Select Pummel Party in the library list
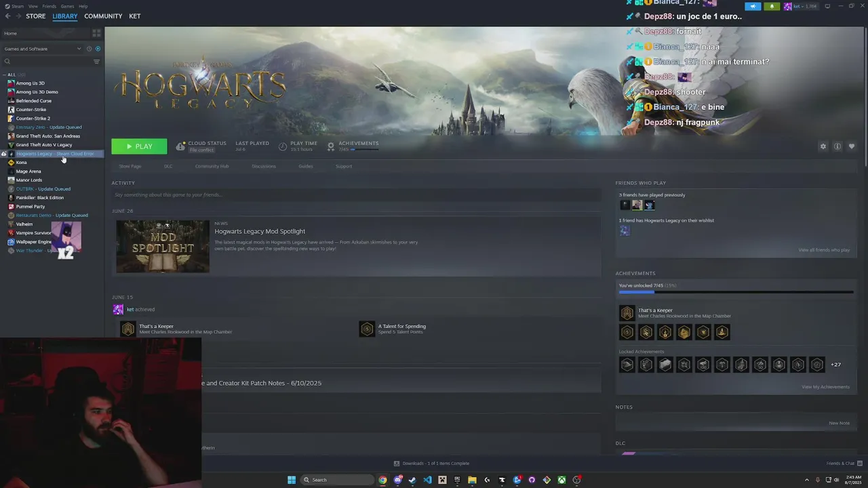The height and width of the screenshot is (488, 868). (31, 207)
